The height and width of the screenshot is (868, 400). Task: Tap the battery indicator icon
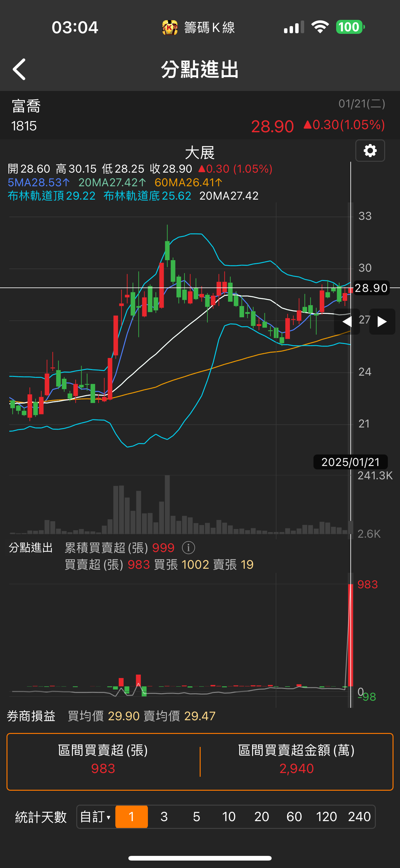click(350, 27)
